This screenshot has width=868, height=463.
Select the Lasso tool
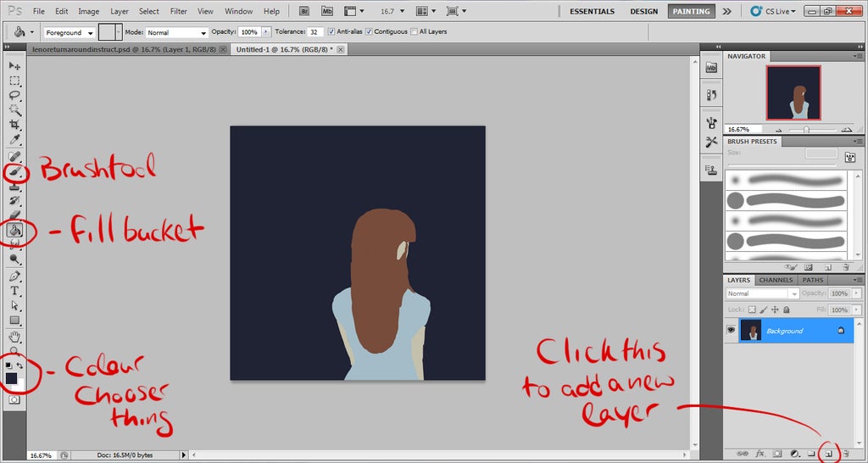14,95
